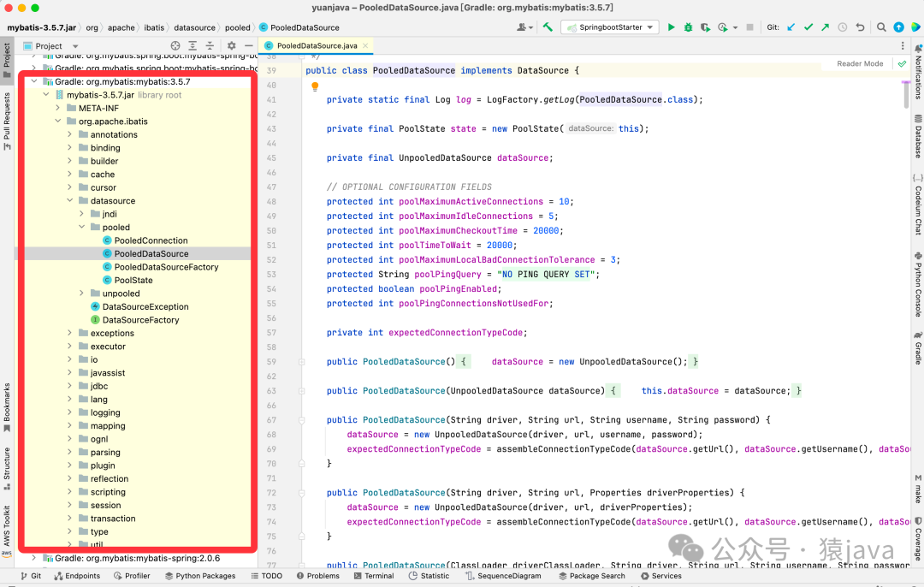Image resolution: width=924 pixels, height=587 pixels.
Task: Toggle Codeium Chat tool window
Action: [x=917, y=205]
